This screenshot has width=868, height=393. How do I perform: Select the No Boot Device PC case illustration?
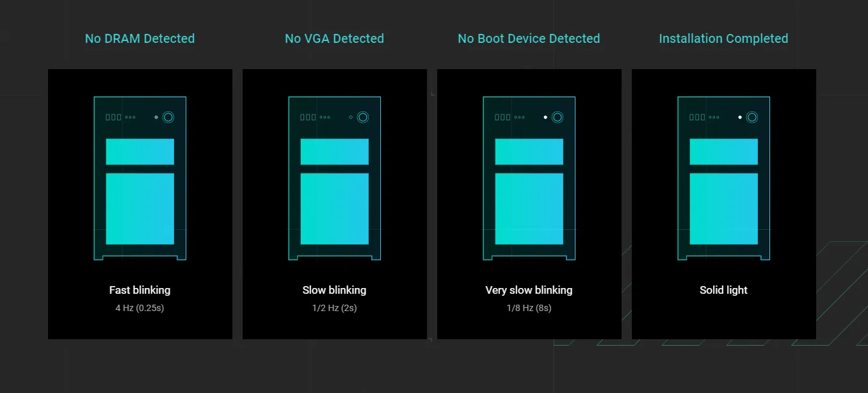[x=529, y=178]
